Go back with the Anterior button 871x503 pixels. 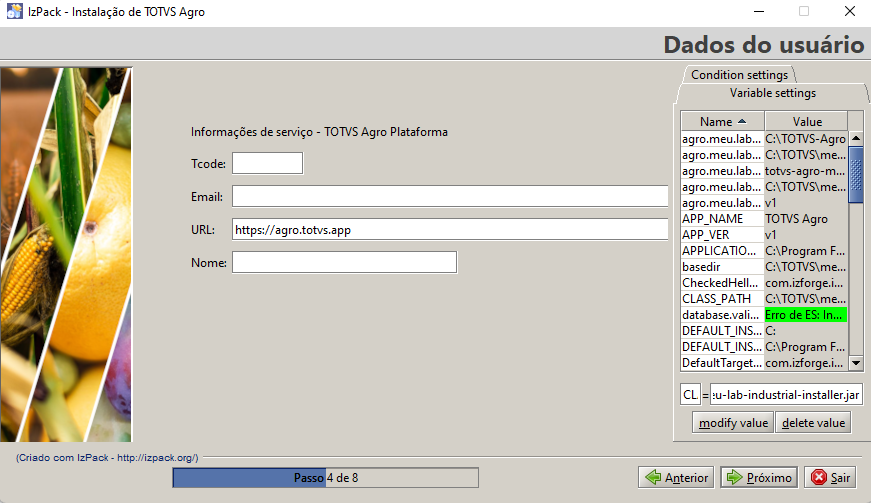click(x=676, y=477)
